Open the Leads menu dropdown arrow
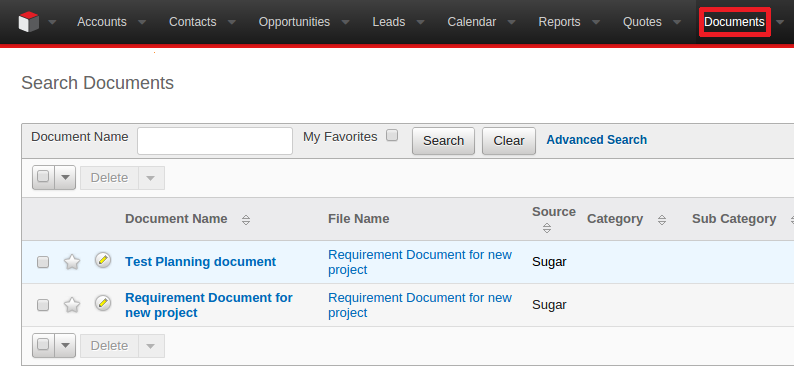Image resolution: width=794 pixels, height=366 pixels. click(x=420, y=22)
